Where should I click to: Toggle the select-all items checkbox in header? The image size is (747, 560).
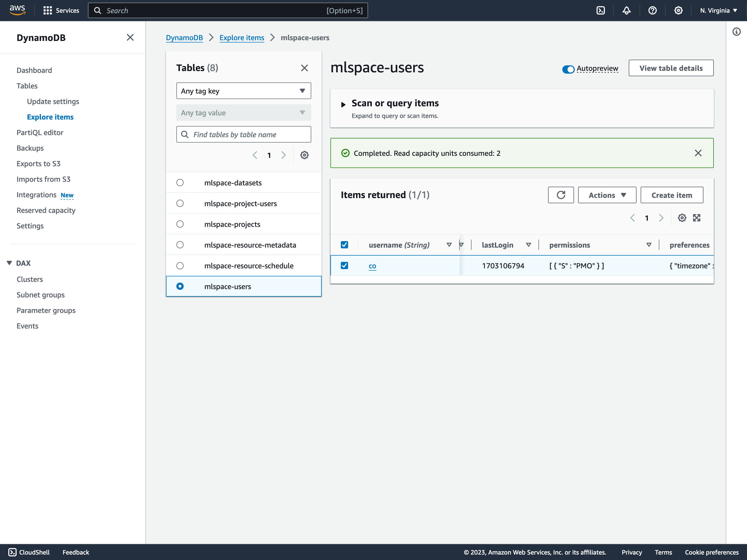pyautogui.click(x=344, y=245)
